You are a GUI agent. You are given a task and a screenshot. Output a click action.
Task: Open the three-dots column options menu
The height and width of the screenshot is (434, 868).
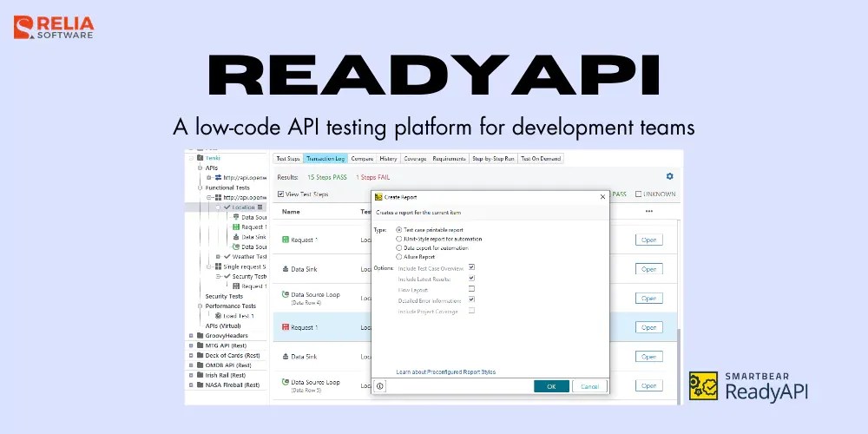point(648,212)
